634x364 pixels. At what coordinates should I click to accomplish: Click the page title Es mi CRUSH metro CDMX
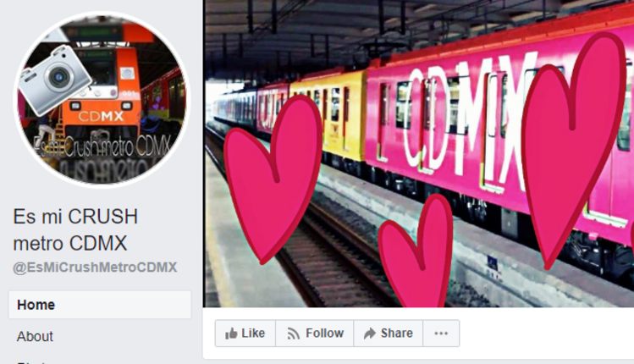75,229
